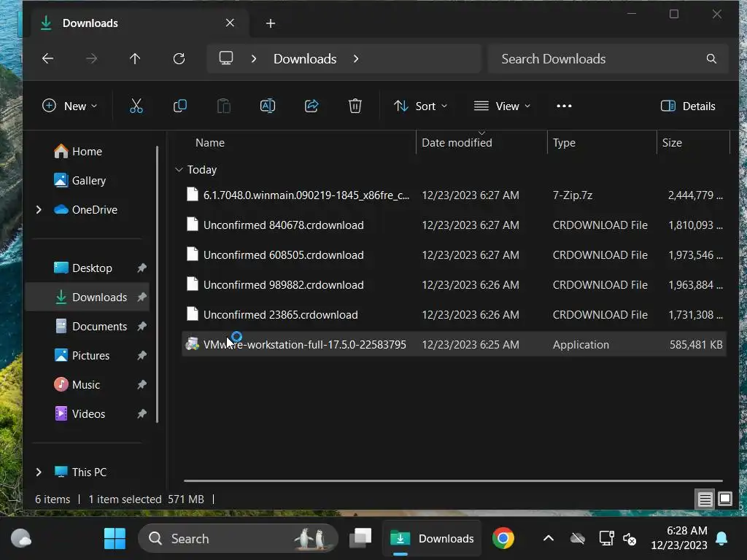Viewport: 747px width, 560px height.
Task: Unpin Videos via its pin icon
Action: [142, 414]
